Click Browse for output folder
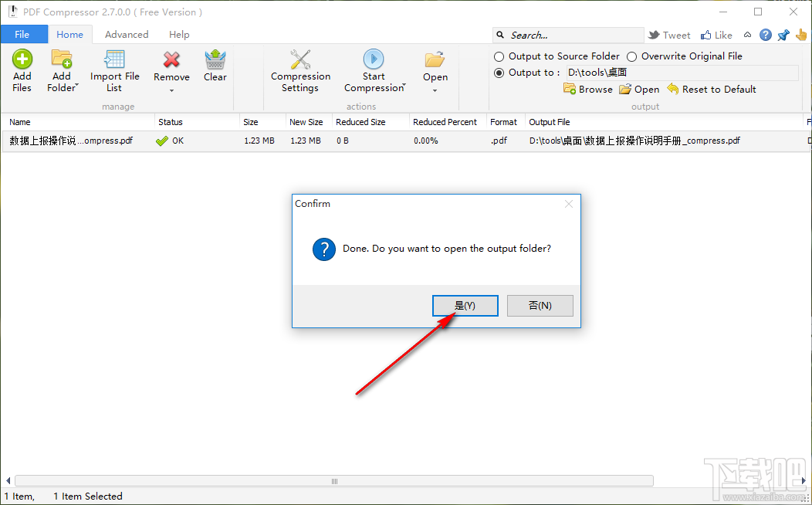The height and width of the screenshot is (505, 812). [587, 89]
